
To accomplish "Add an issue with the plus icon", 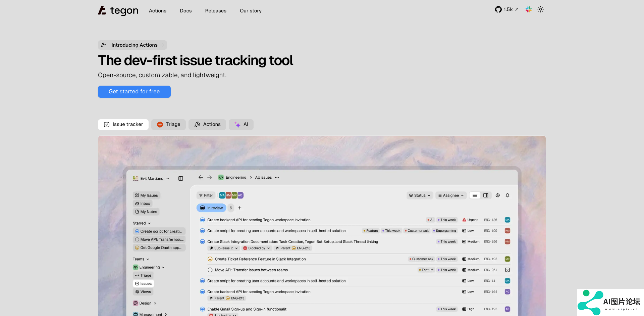I will (240, 208).
